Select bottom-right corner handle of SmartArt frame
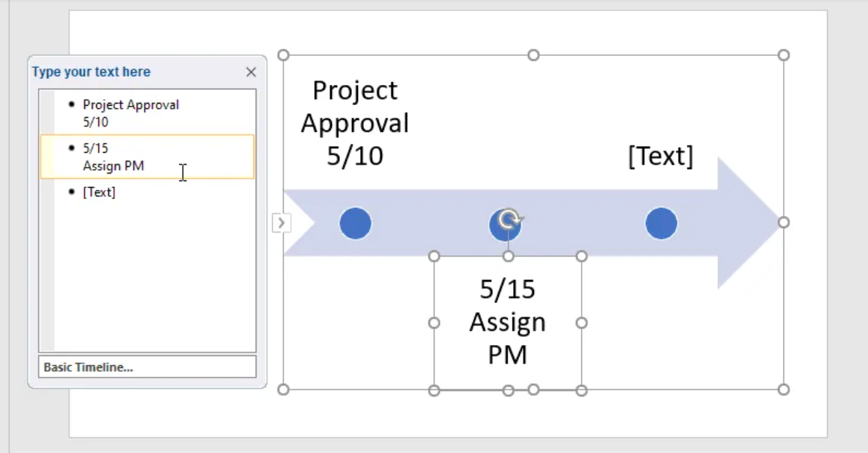Viewport: 868px width, 453px height. [783, 390]
